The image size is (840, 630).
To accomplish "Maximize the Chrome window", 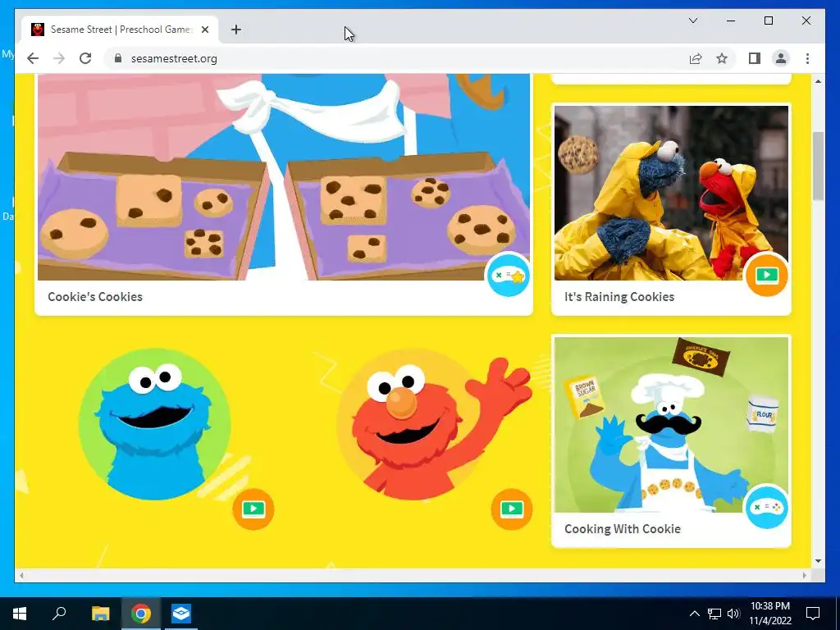I will pos(768,21).
